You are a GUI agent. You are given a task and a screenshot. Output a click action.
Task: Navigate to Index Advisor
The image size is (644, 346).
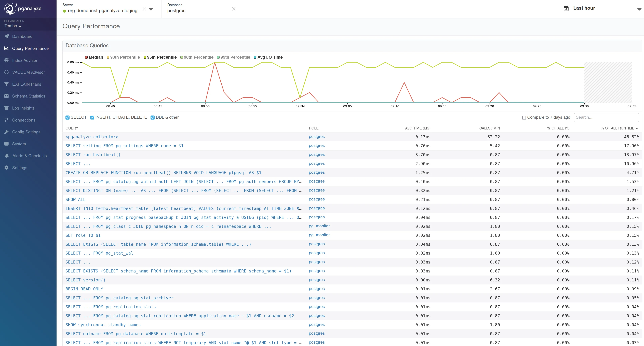tap(24, 60)
